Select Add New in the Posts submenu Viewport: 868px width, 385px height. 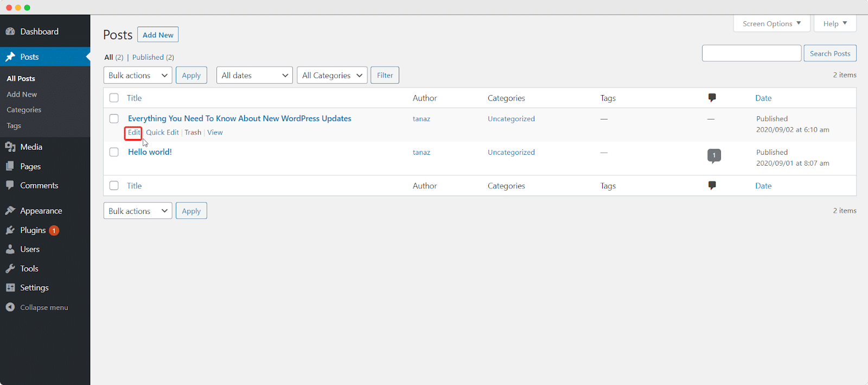click(x=22, y=94)
